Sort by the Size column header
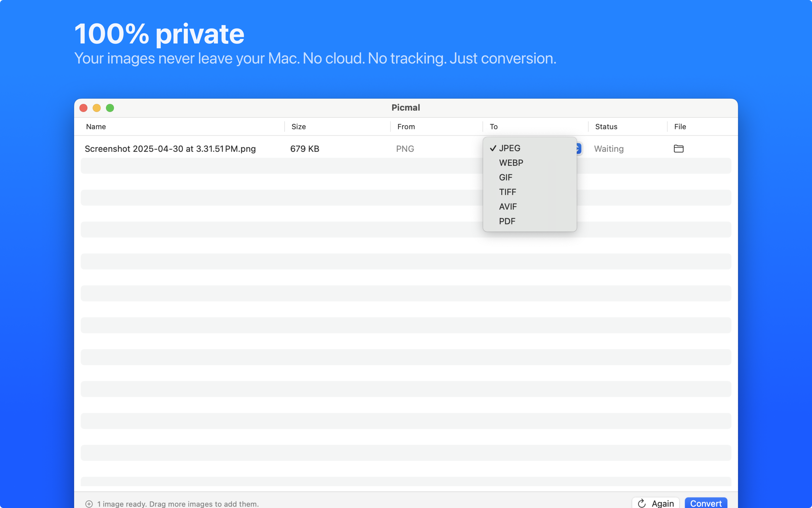The width and height of the screenshot is (812, 508). click(299, 127)
